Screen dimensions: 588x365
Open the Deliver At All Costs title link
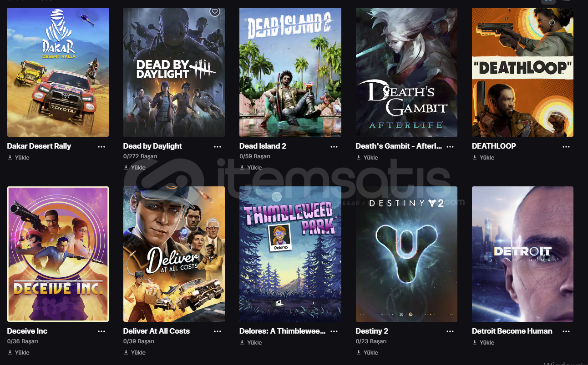[157, 331]
